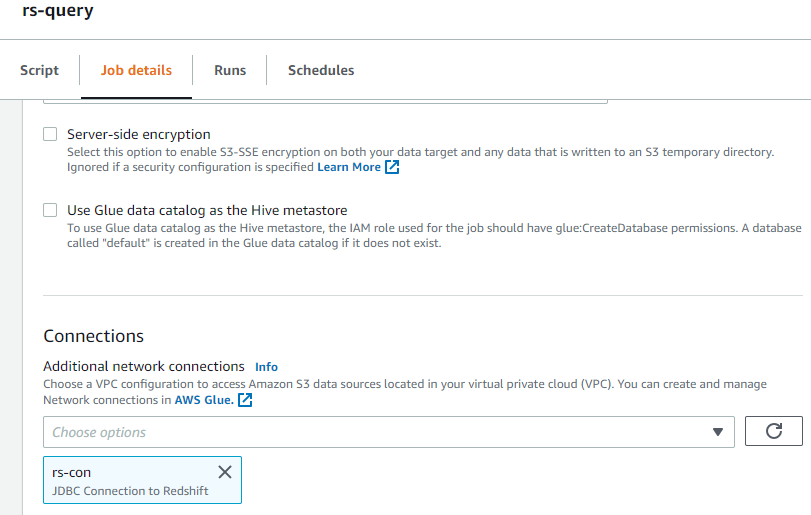Go to the Schedules tab
This screenshot has height=515, width=811.
pyautogui.click(x=321, y=70)
